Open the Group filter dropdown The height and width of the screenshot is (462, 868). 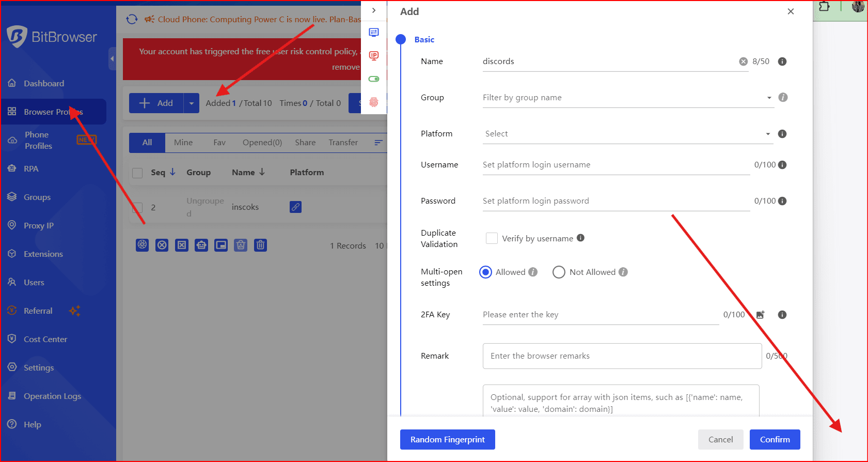(627, 98)
